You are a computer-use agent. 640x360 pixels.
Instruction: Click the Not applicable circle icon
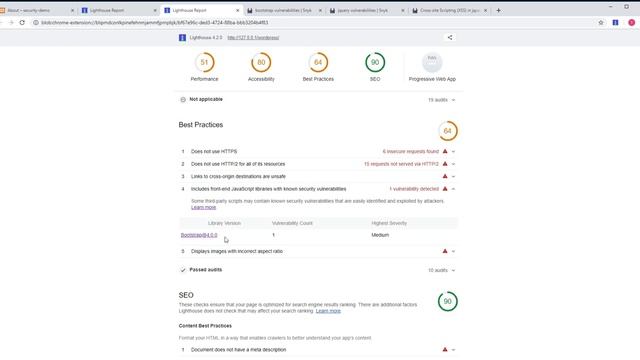click(x=183, y=100)
